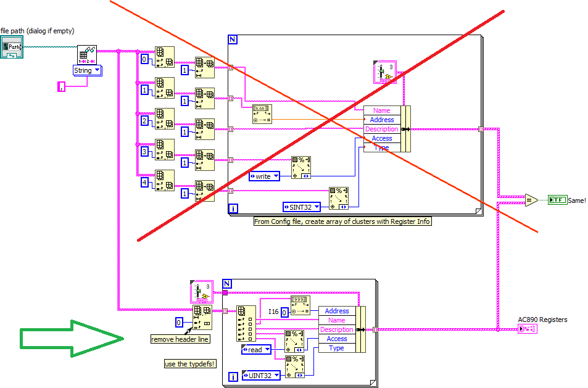The width and height of the screenshot is (588, 388).
Task: Select the file path control terminal
Action: [x=12, y=47]
